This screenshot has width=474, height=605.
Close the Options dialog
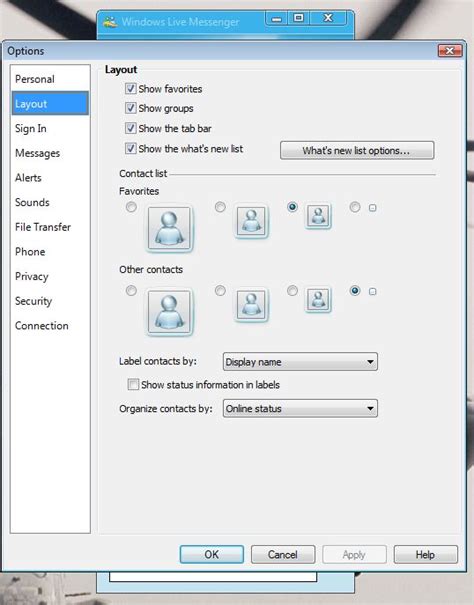tap(450, 51)
